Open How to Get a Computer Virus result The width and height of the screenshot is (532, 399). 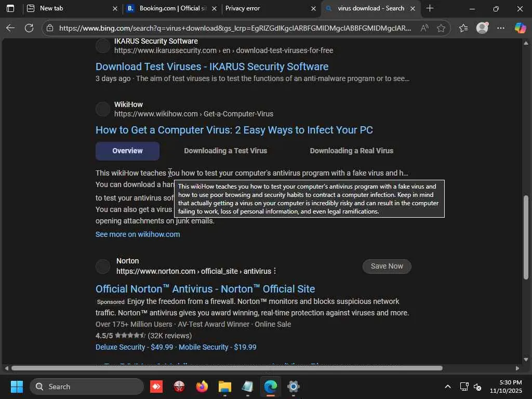point(234,130)
